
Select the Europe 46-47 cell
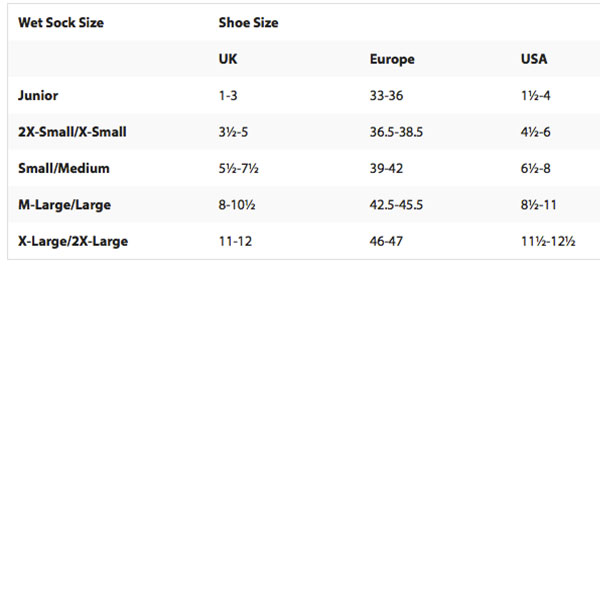[x=386, y=241]
